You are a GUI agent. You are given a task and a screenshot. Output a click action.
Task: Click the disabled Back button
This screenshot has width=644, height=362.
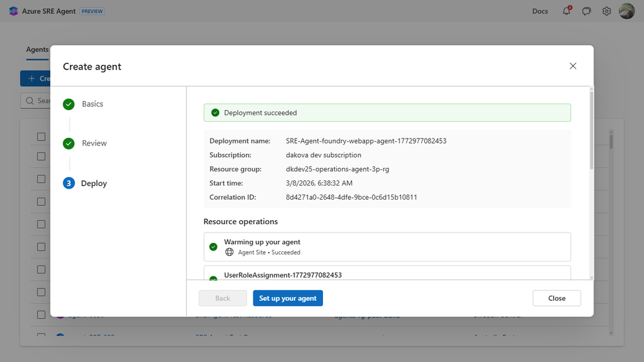222,298
